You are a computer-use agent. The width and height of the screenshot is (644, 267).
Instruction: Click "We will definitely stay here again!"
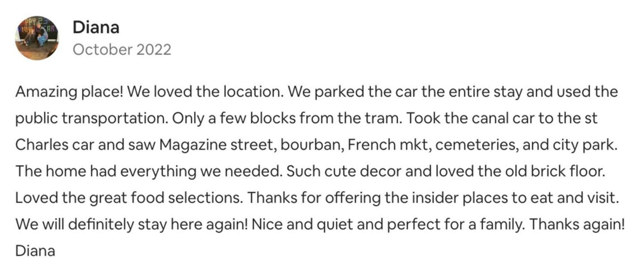pyautogui.click(x=131, y=224)
